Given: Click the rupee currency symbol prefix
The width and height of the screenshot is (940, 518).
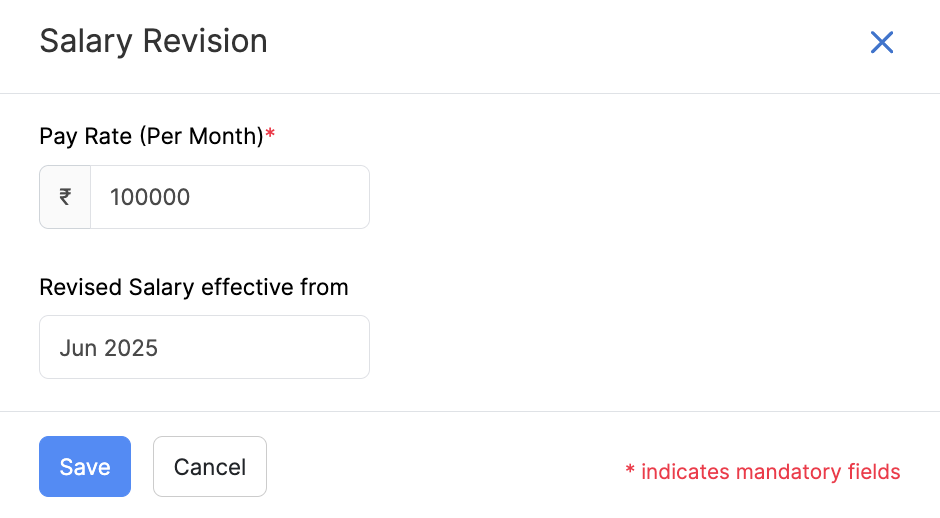Looking at the screenshot, I should [x=65, y=197].
